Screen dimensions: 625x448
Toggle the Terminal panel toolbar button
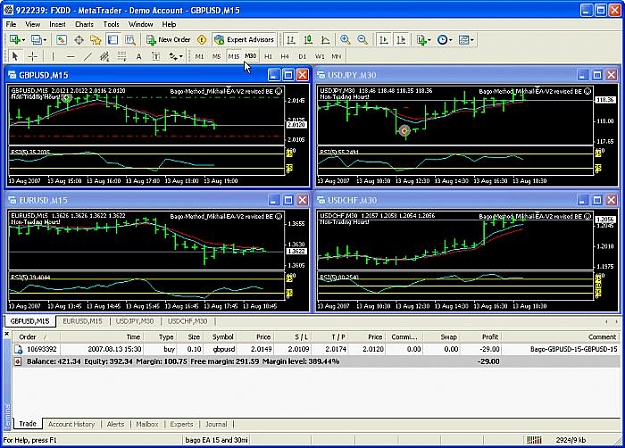point(113,40)
